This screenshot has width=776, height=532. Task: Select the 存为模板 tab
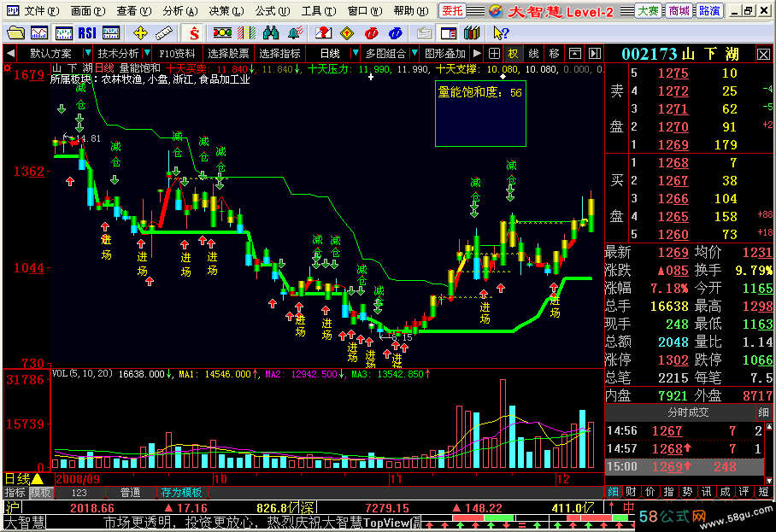[x=181, y=493]
